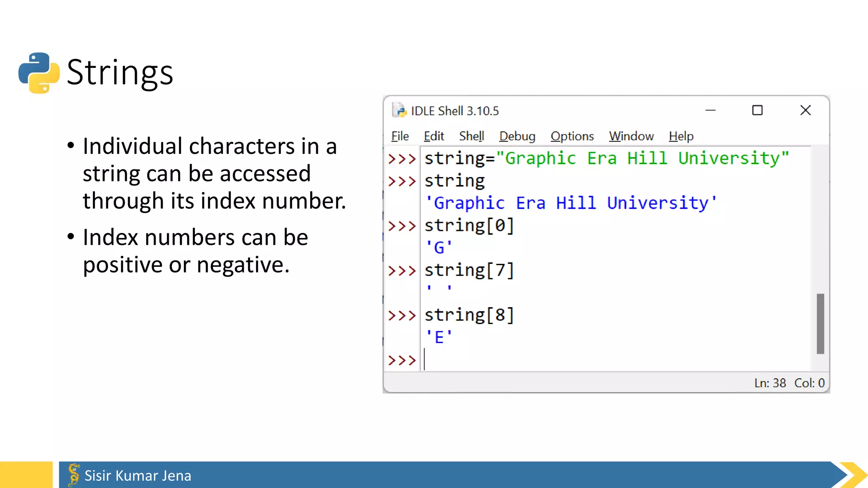The height and width of the screenshot is (488, 868).
Task: Click the vertical scrollbar thumb in the shell
Action: [x=821, y=324]
